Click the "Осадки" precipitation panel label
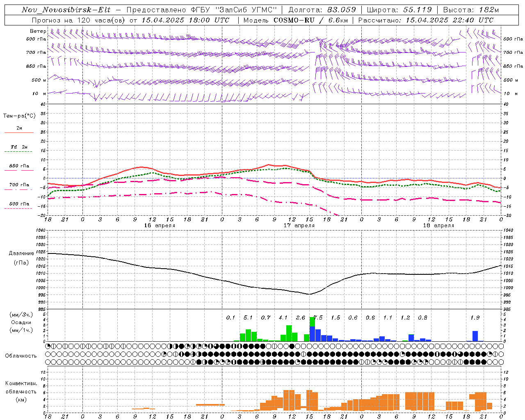 click(21, 322)
